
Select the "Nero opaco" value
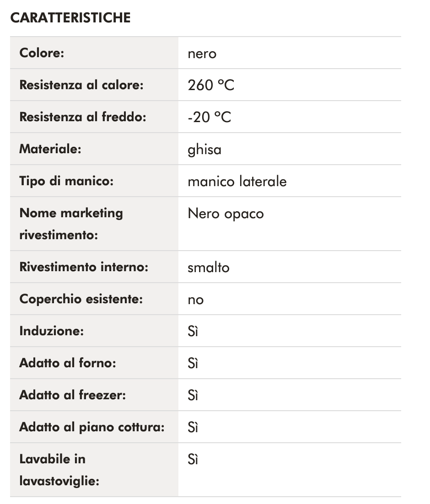pos(226,214)
